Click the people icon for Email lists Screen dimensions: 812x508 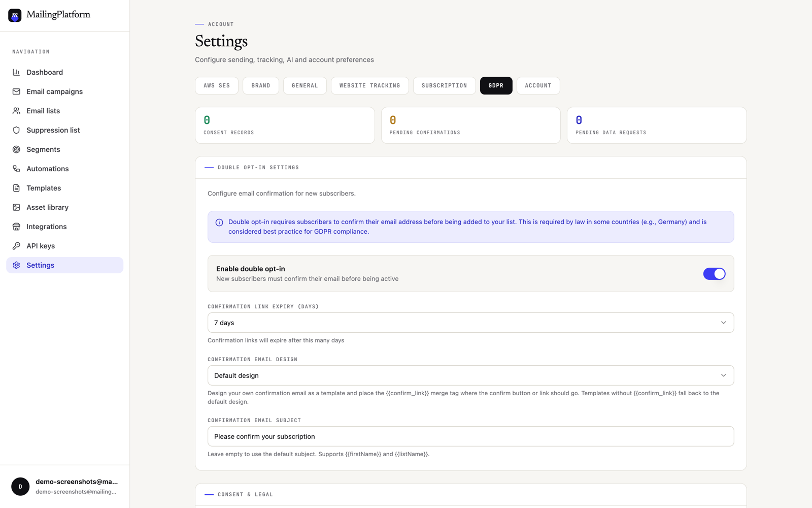[x=16, y=111]
